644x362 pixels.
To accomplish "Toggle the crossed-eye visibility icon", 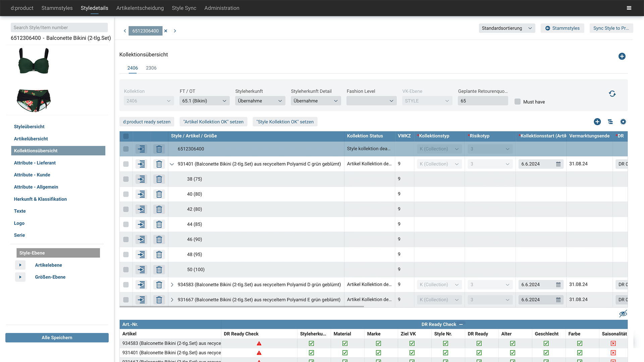I will coord(623,314).
